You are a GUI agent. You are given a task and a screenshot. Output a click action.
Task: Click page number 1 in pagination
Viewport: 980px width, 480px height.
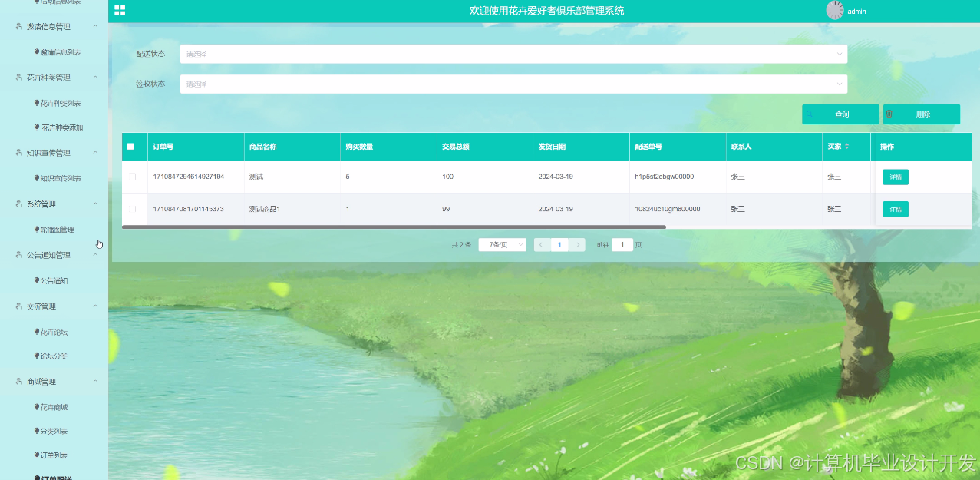coord(559,245)
